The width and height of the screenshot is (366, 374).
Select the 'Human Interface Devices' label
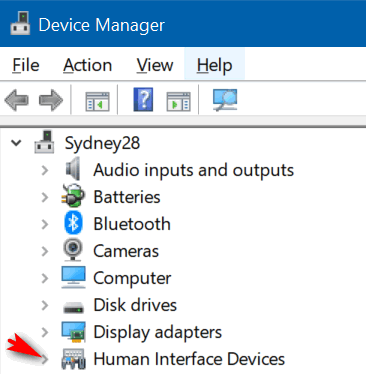[189, 359]
